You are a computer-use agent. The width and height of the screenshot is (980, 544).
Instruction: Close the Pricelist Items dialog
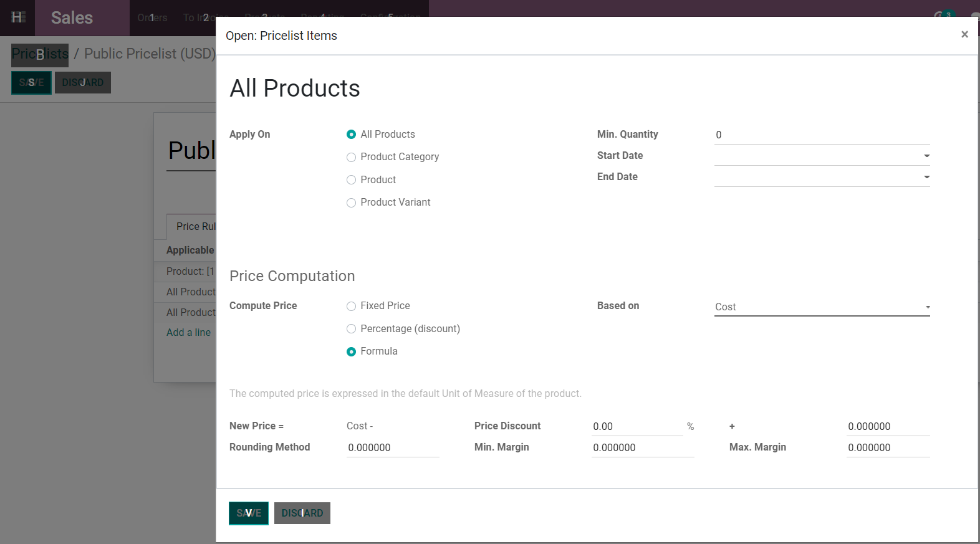click(x=964, y=34)
